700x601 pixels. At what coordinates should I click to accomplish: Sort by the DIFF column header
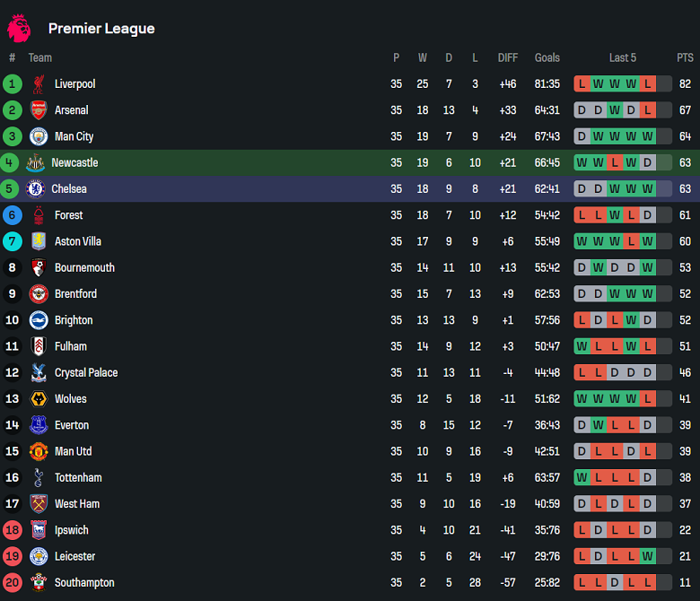pos(508,58)
